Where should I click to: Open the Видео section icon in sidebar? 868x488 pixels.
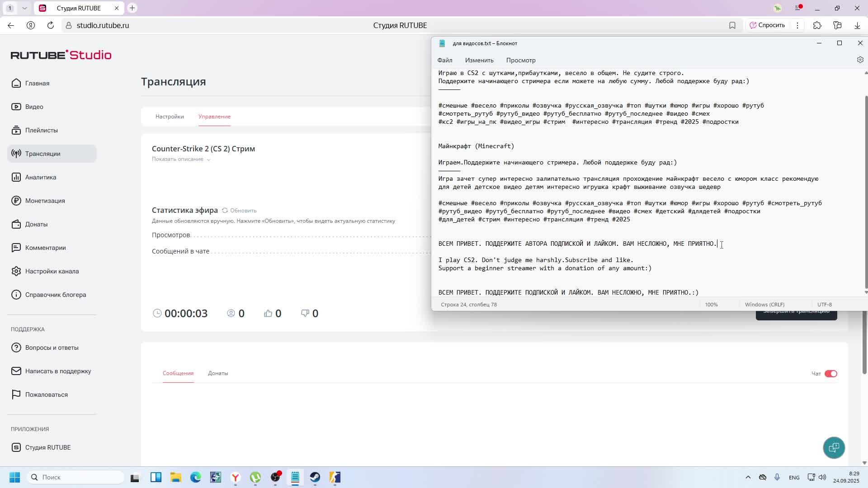point(16,107)
